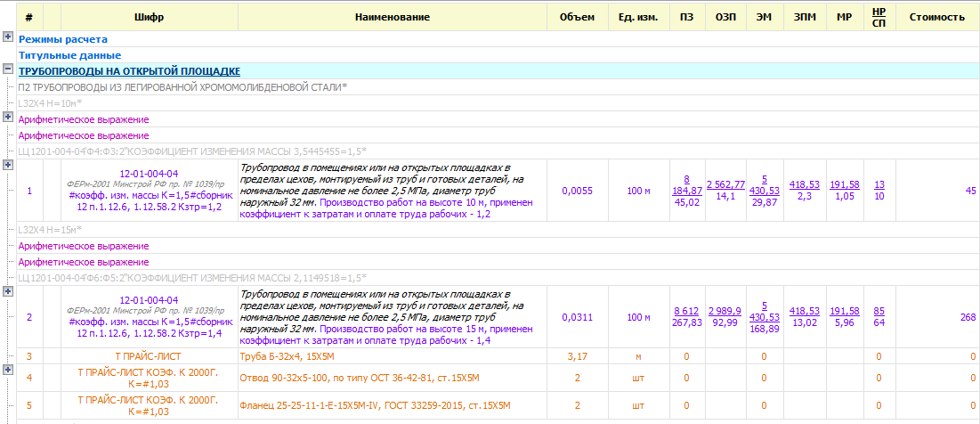Click the НР/СП column header
Image resolution: width=980 pixels, height=424 pixels.
pos(879,18)
